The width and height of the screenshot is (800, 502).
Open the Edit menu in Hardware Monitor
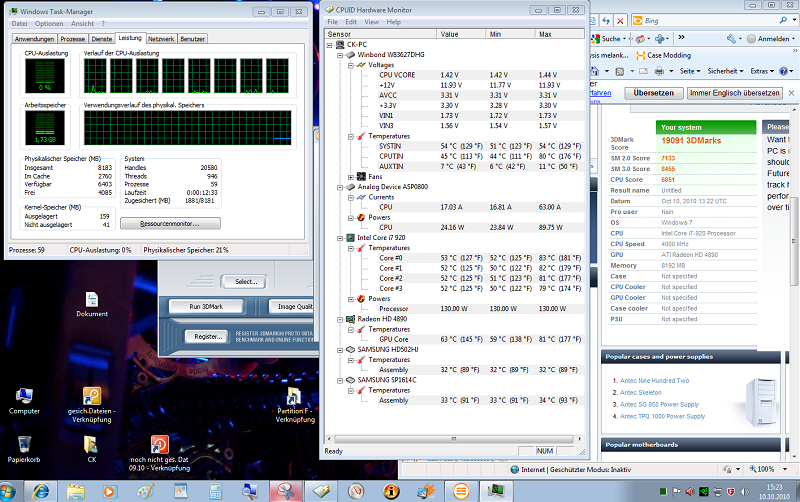[x=351, y=22]
